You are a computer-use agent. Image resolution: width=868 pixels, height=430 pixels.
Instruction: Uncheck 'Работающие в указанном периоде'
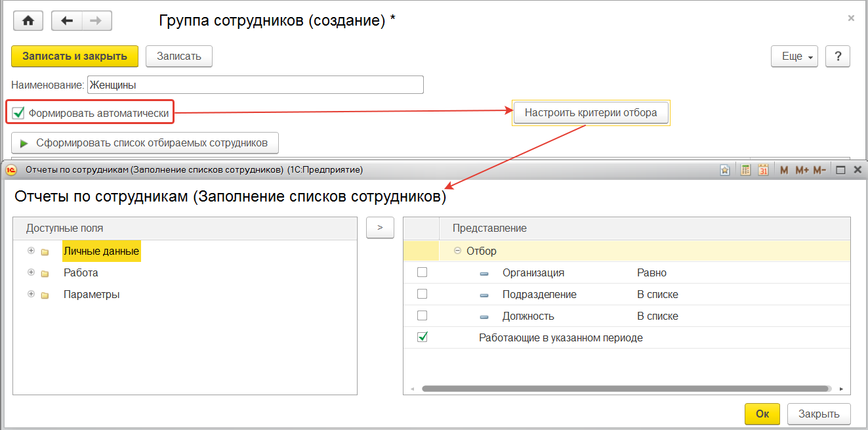[422, 337]
